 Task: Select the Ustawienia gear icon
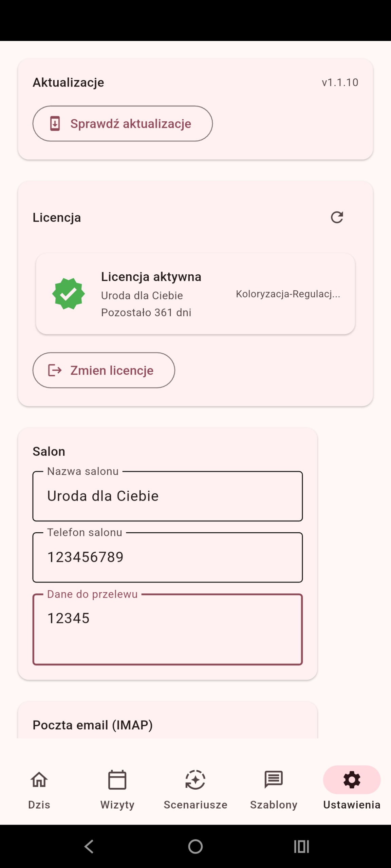(352, 780)
